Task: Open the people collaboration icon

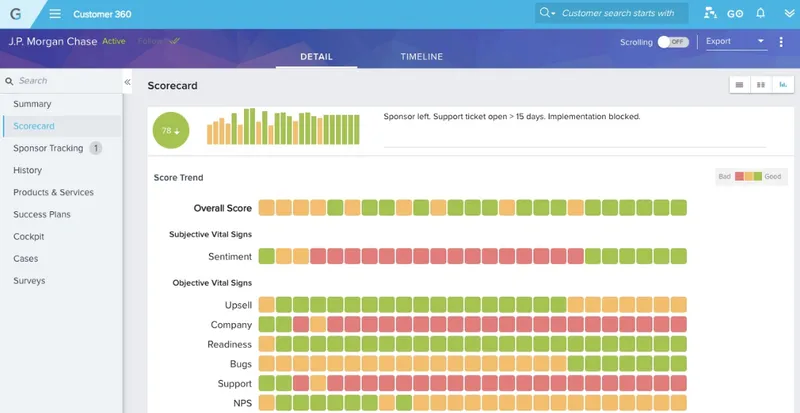Action: point(710,13)
